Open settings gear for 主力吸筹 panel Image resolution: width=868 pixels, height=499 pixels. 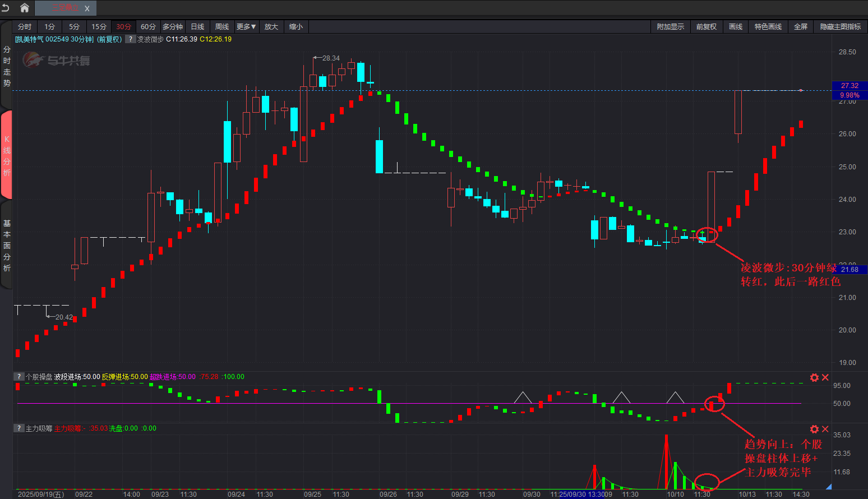(x=814, y=429)
